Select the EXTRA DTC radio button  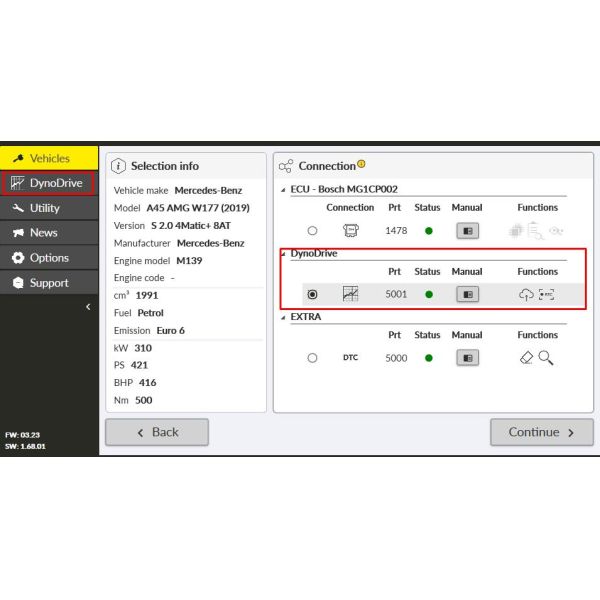tap(312, 357)
